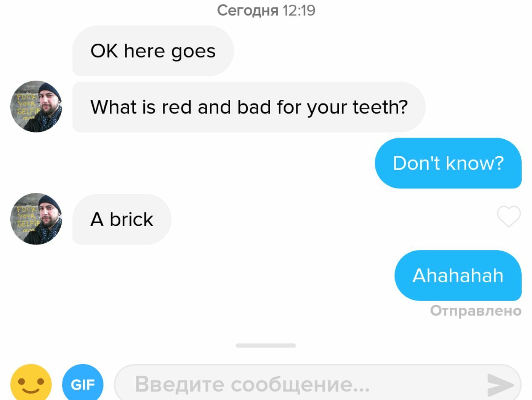The image size is (532, 400).
Task: Tap the "A brick" message bubble
Action: 122,219
